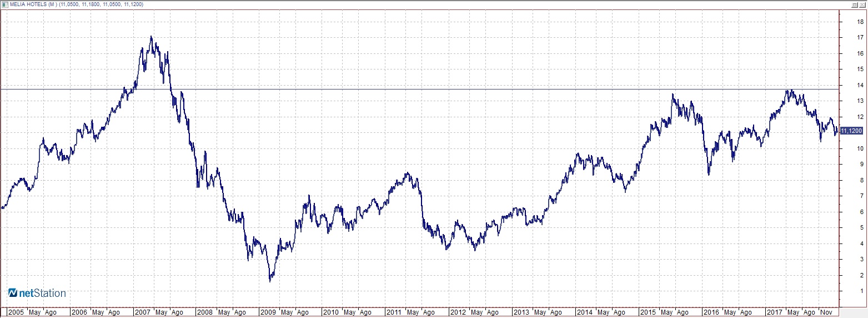868x318 pixels.
Task: Click the 9 value on price axis
Action: point(861,165)
